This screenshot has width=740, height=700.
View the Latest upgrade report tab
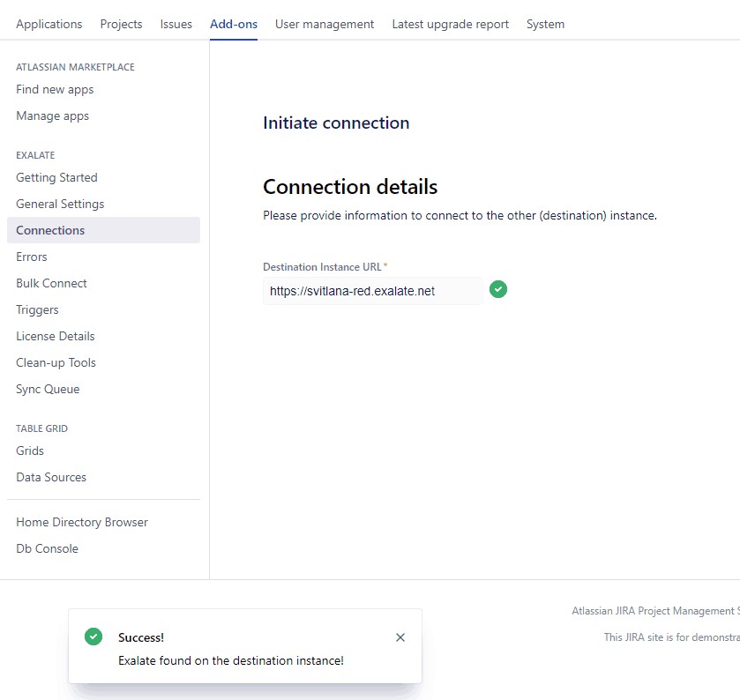tap(450, 24)
